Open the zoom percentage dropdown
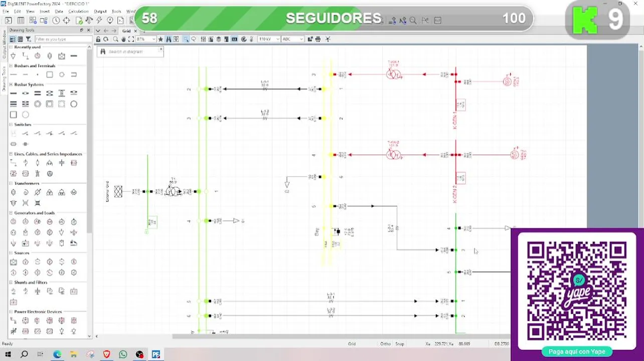 coord(153,39)
